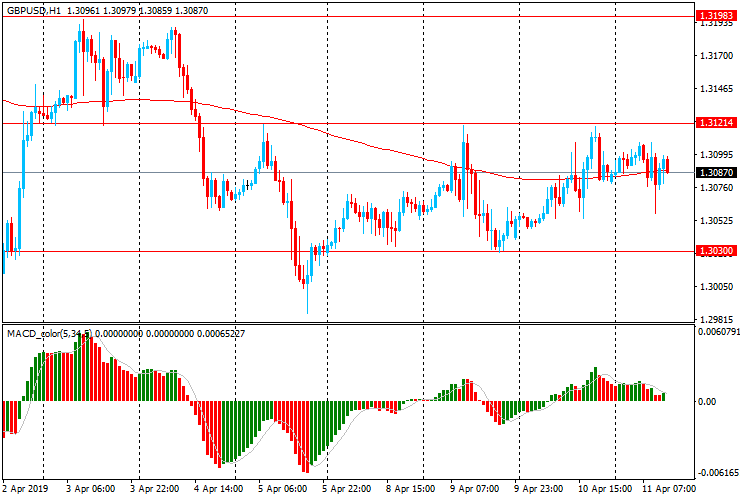Click the 1.29815 price axis label
The height and width of the screenshot is (500, 740).
pyautogui.click(x=716, y=320)
